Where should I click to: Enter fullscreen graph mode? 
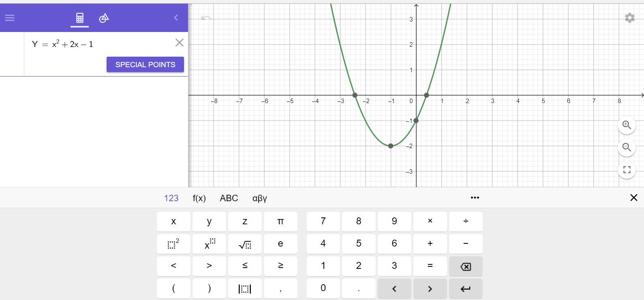point(627,170)
